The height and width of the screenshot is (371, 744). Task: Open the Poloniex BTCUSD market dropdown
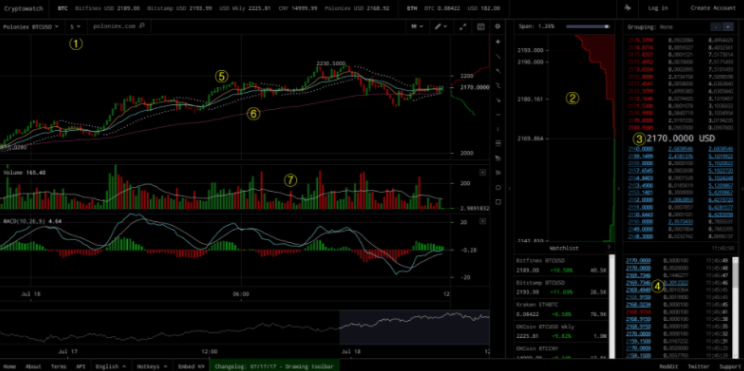pyautogui.click(x=31, y=27)
